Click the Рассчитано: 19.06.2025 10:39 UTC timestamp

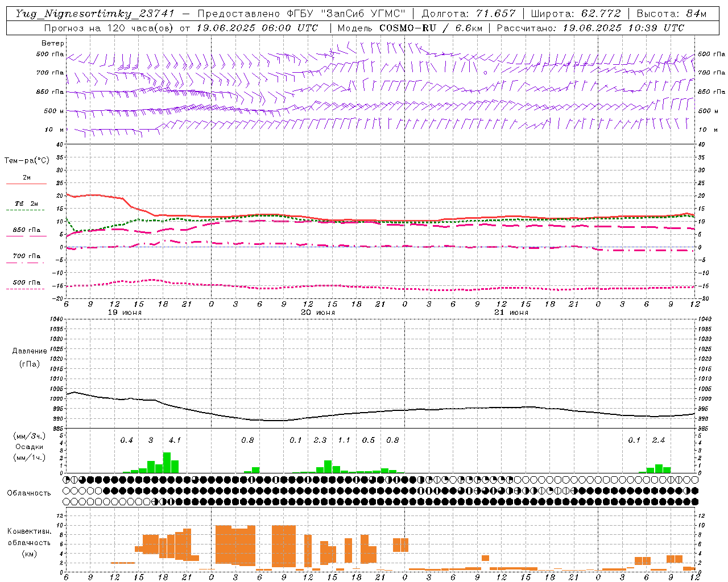tap(590, 28)
